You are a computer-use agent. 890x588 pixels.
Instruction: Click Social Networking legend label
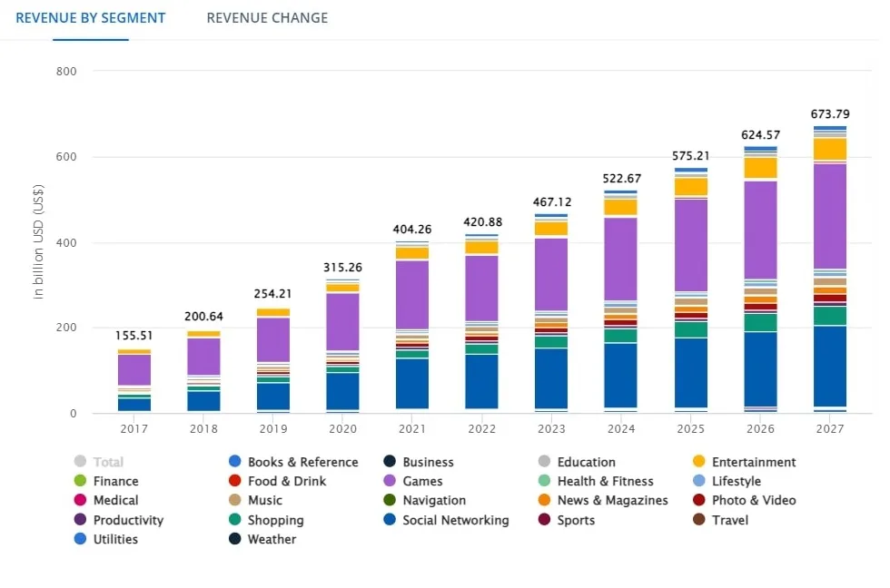(x=456, y=520)
